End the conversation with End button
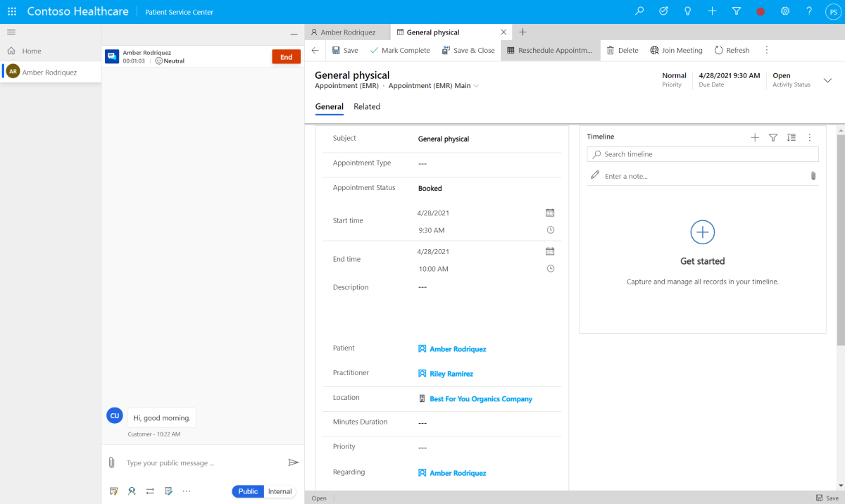Screen dimensions: 845x504 click(x=287, y=57)
